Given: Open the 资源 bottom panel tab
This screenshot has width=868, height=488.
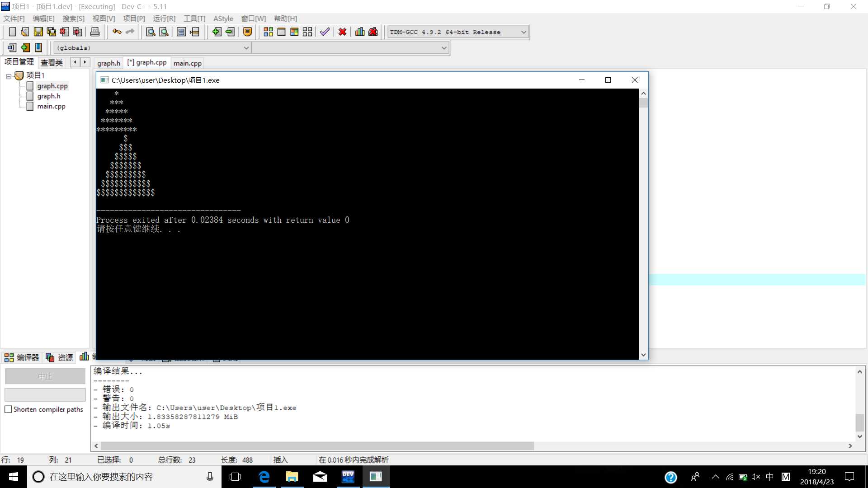Looking at the screenshot, I should click(59, 357).
